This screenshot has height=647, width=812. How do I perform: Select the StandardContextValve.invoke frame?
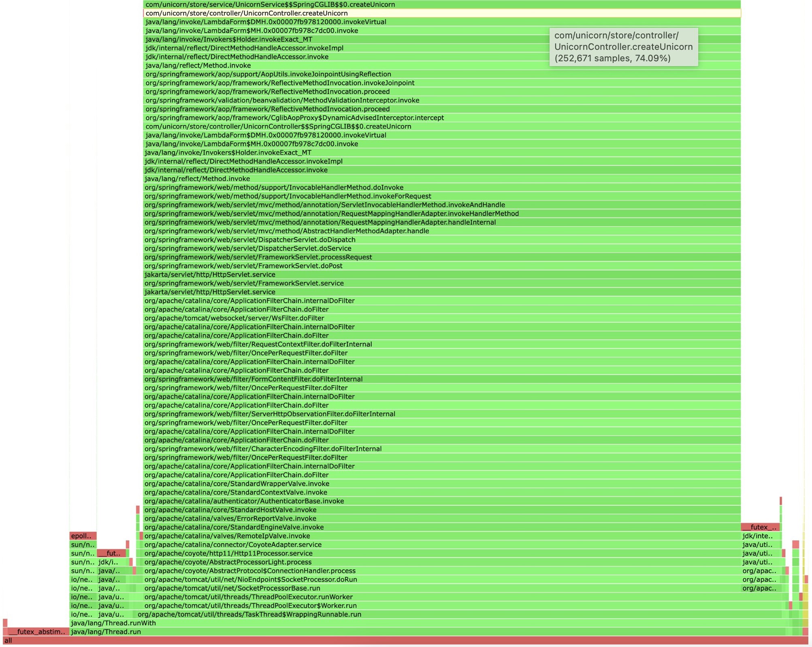[x=442, y=492]
